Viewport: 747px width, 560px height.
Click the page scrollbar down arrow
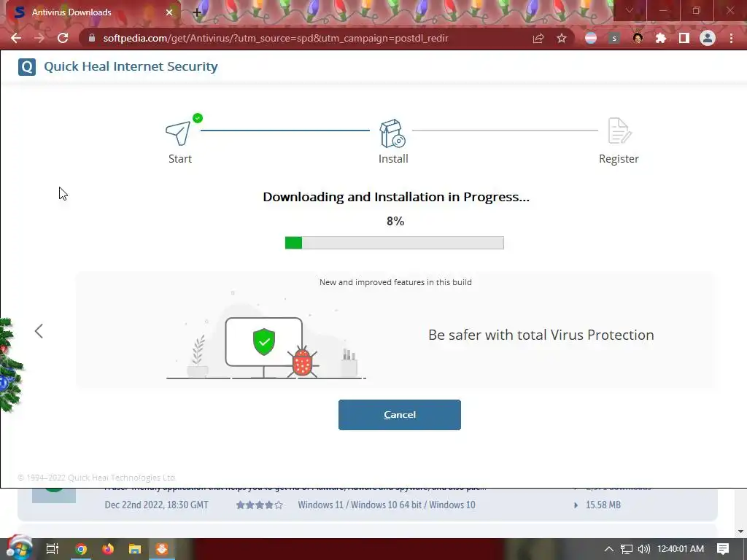(740, 532)
